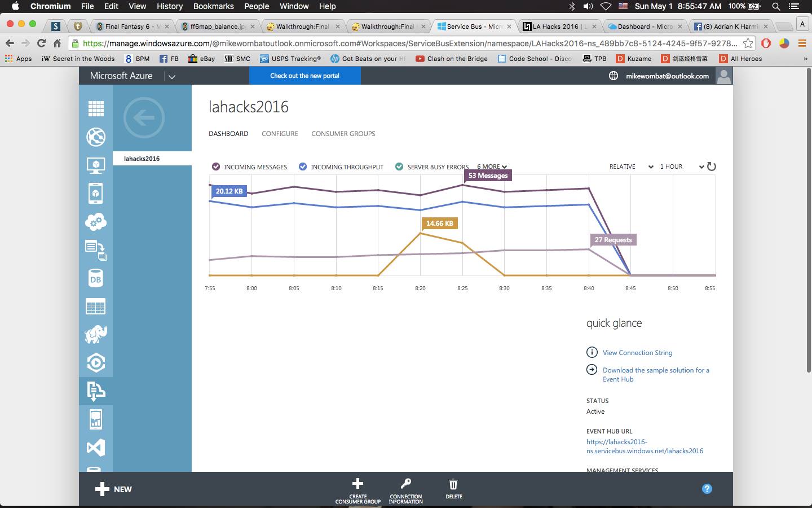The height and width of the screenshot is (508, 812).
Task: Open Code School bookmark
Action: click(x=535, y=59)
